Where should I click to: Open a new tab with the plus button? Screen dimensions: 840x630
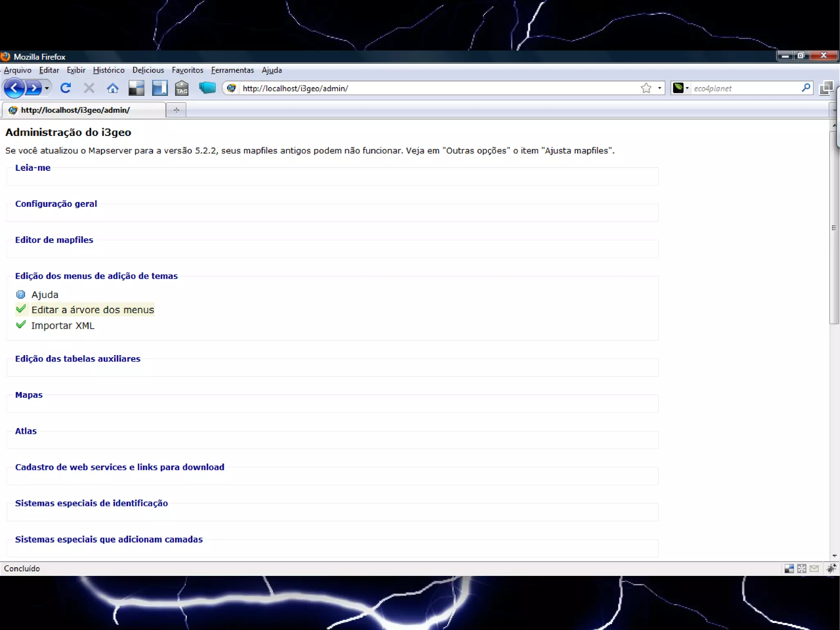click(176, 110)
